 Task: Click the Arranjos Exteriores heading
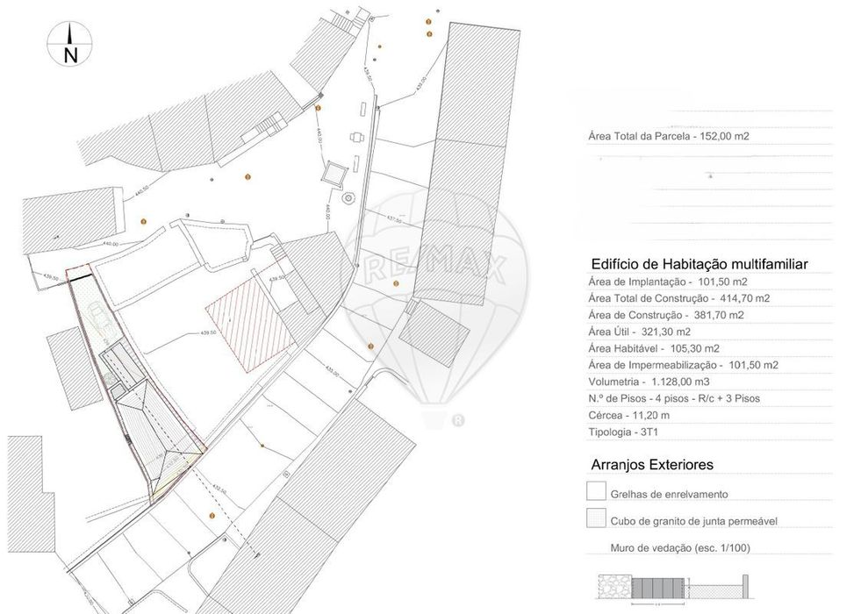[652, 465]
